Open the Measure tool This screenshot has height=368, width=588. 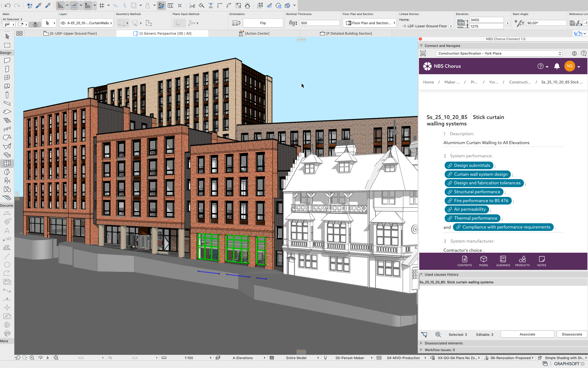pyautogui.click(x=171, y=5)
